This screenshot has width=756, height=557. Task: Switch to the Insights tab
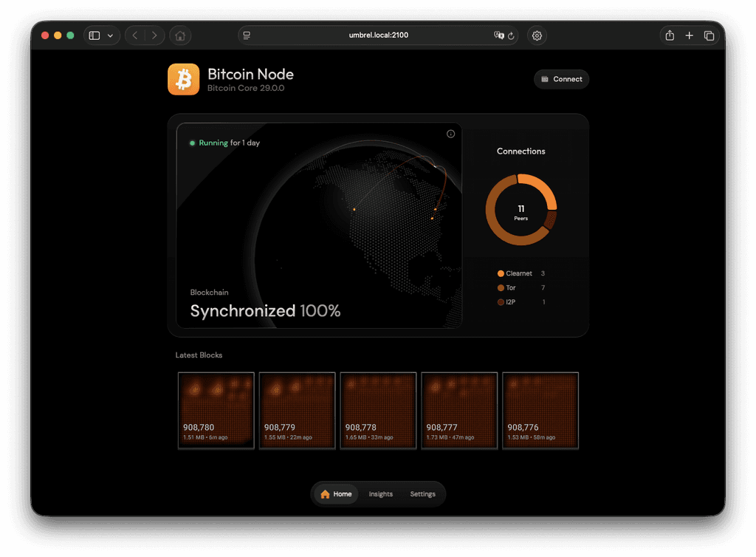380,493
